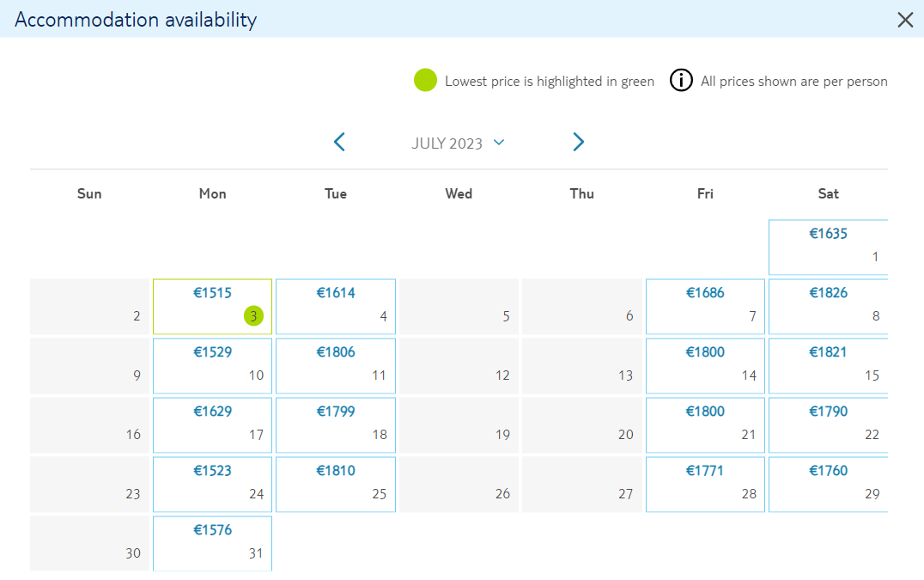Click the Mon column header
The width and height of the screenshot is (924, 580).
[212, 194]
